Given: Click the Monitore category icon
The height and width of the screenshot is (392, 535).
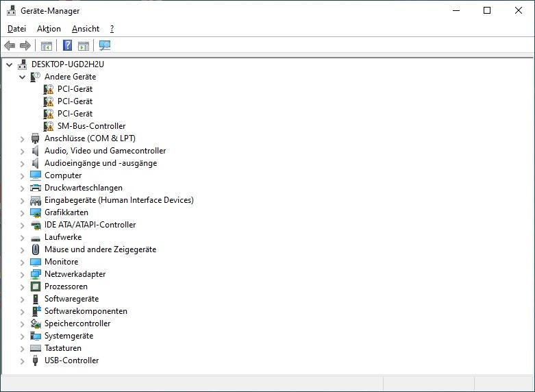Looking at the screenshot, I should click(36, 262).
